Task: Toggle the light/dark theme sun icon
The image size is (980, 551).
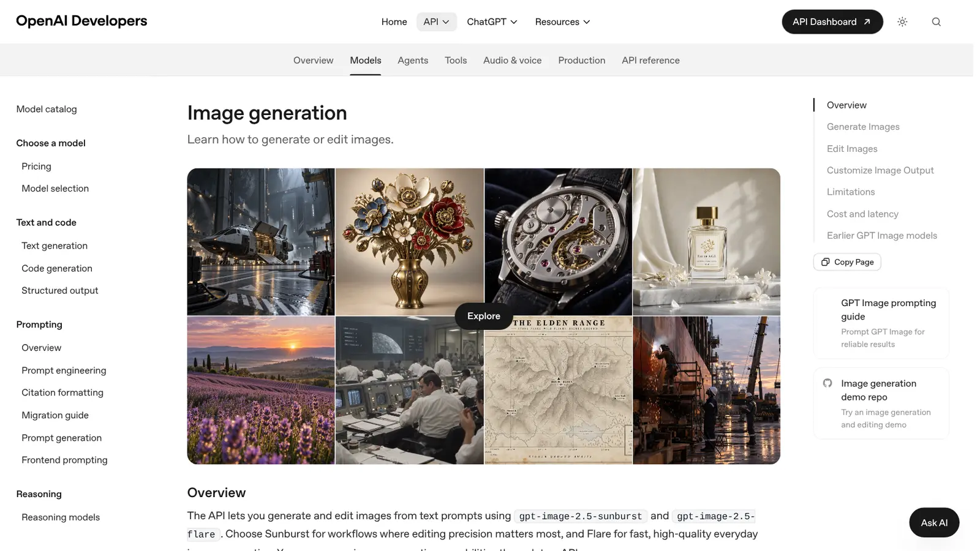Action: 902,22
